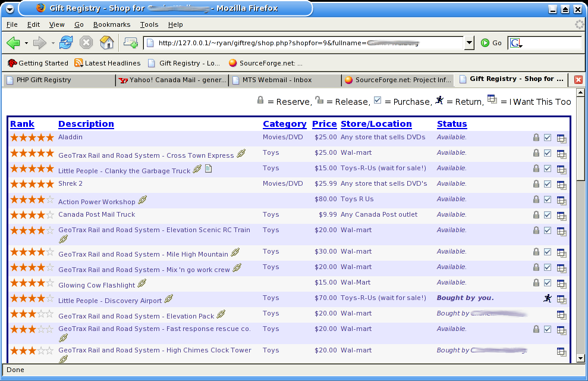
Task: Return the Little People Discovery Airport purchase
Action: [x=548, y=298]
